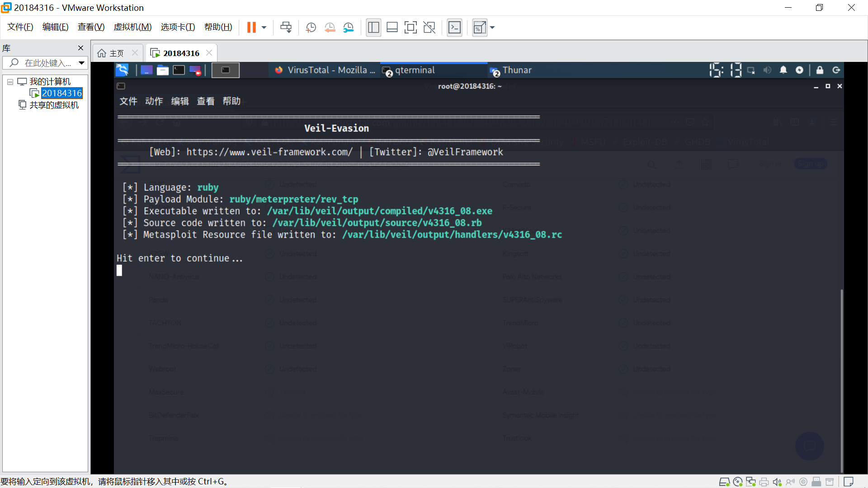Open the terminal's 编辑 menu

pyautogui.click(x=179, y=101)
